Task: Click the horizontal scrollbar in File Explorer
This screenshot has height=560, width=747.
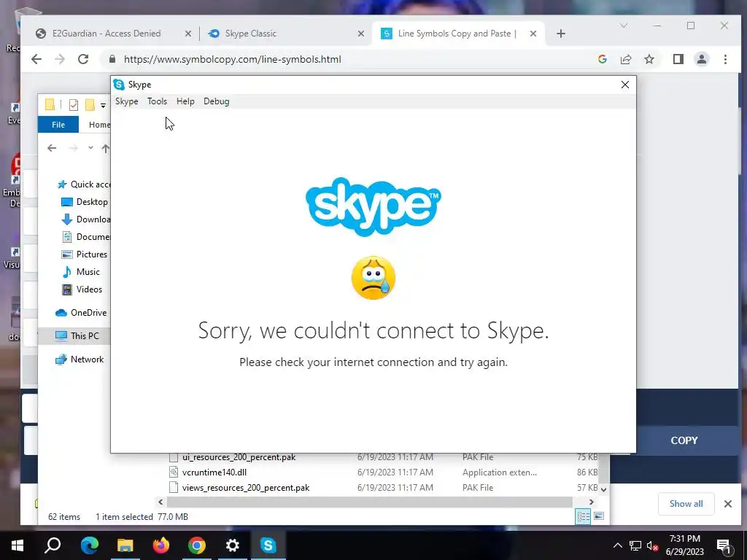Action: pos(369,502)
